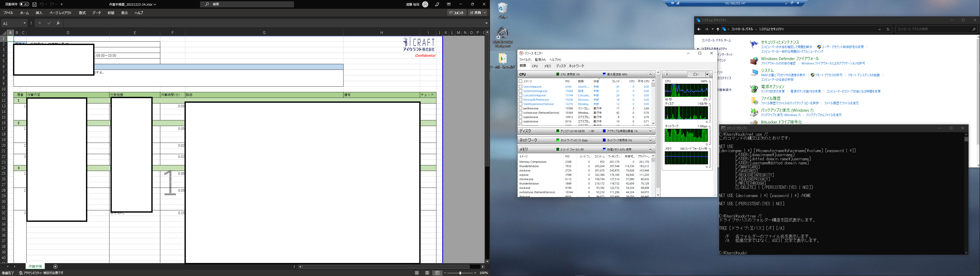Open the file name dropdown in Excel title
Image resolution: width=980 pixels, height=276 pixels.
[155, 5]
